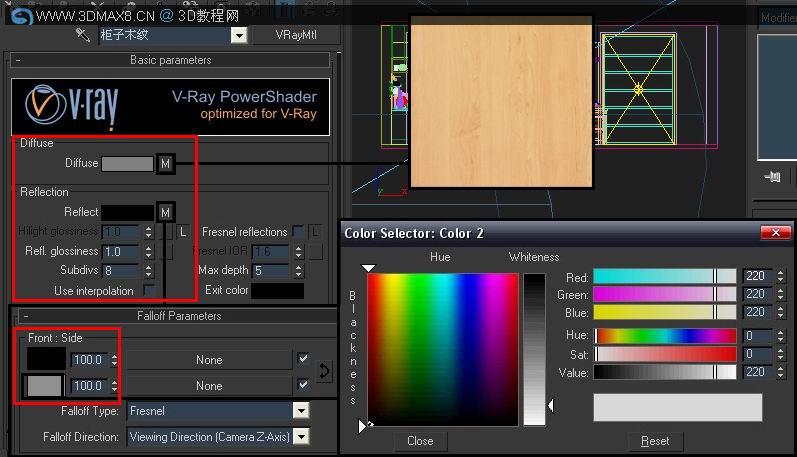Click the Red slider bar
The image size is (797, 457).
664,276
